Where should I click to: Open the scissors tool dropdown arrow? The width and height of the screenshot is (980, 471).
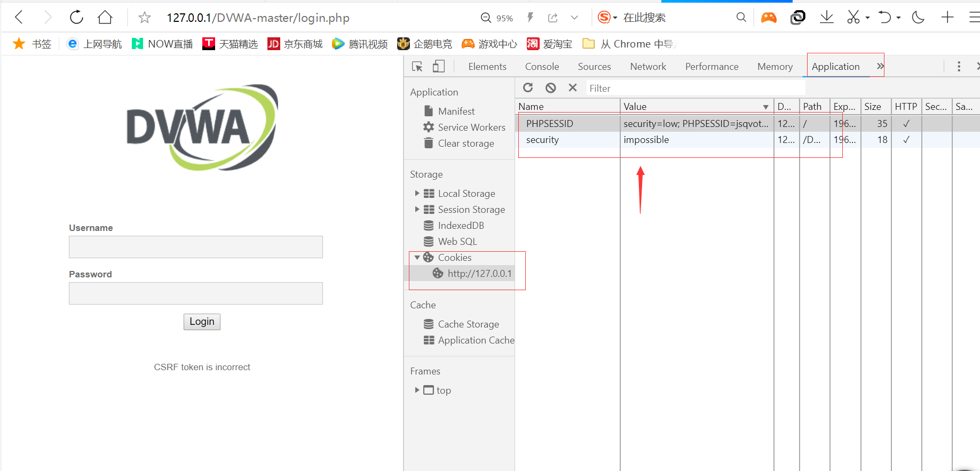[867, 18]
